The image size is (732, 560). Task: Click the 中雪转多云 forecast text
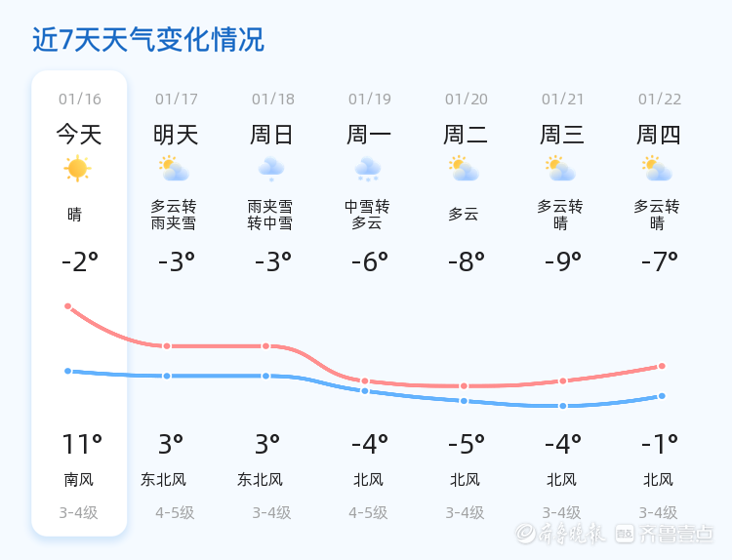point(367,215)
